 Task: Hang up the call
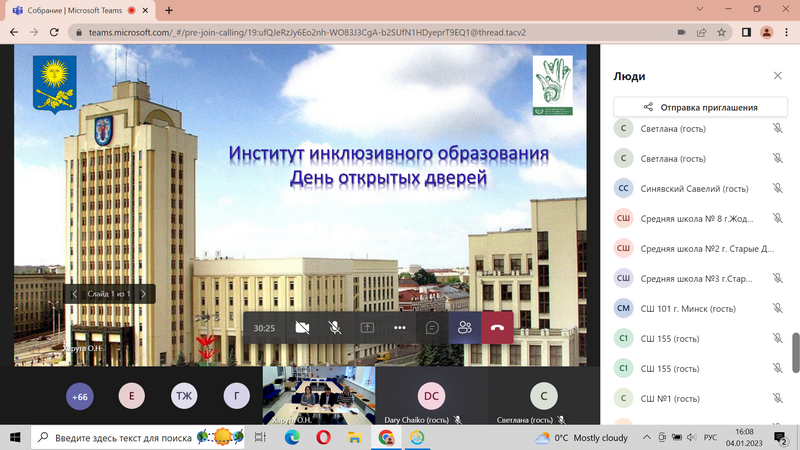point(497,328)
